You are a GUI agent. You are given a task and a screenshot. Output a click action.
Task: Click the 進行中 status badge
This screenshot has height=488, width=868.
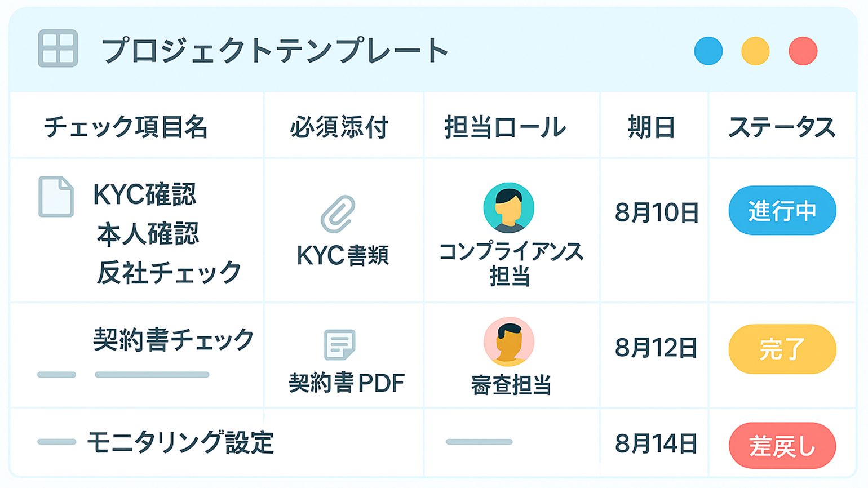coord(782,211)
